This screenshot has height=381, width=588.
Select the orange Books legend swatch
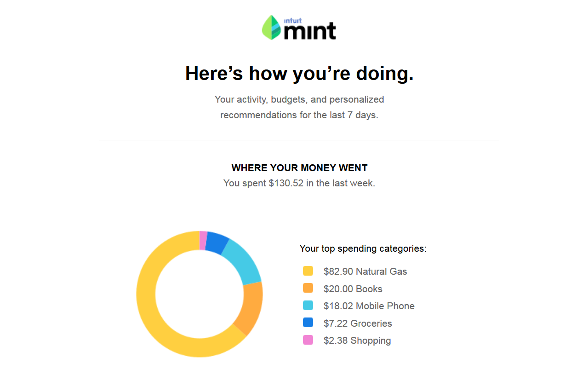click(308, 288)
